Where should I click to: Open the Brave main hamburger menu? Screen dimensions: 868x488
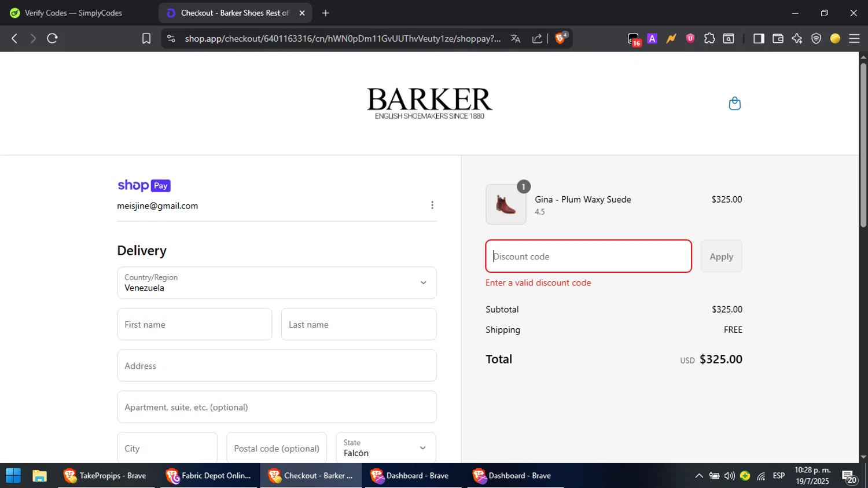coord(854,38)
